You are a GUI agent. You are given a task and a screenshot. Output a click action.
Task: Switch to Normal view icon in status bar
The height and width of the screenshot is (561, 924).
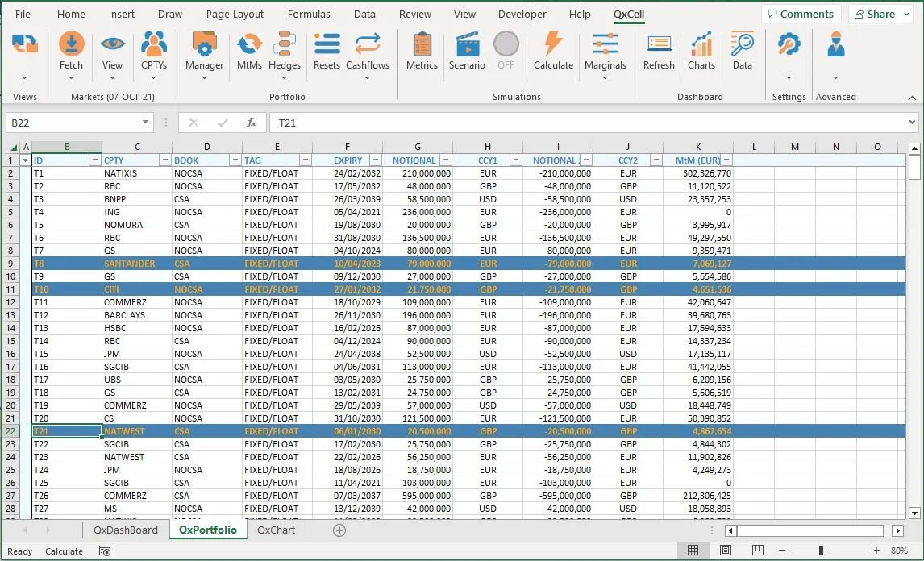click(x=693, y=551)
